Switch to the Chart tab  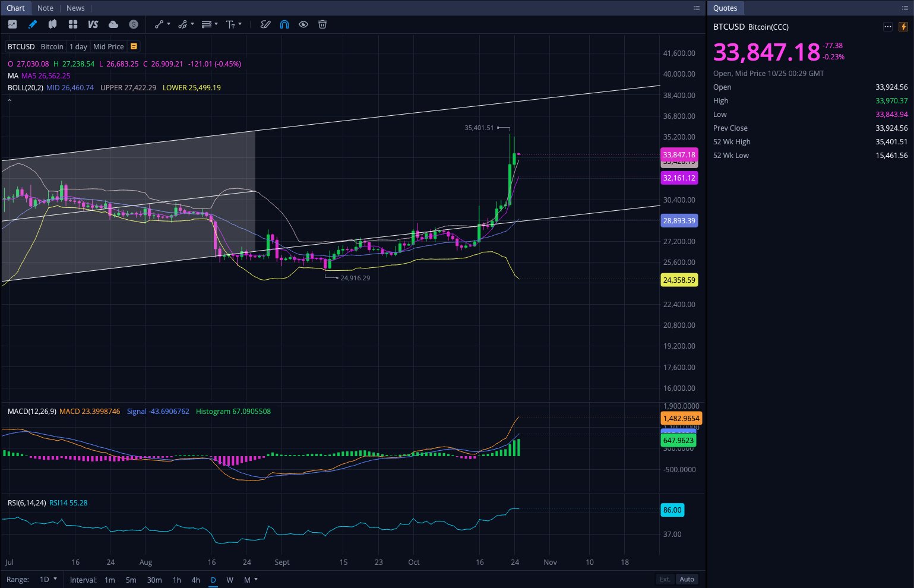pos(15,8)
